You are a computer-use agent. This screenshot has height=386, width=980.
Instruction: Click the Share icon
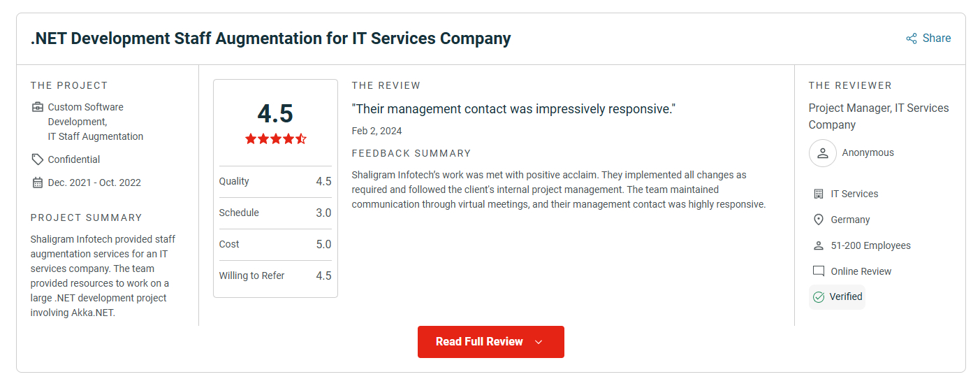tap(912, 38)
